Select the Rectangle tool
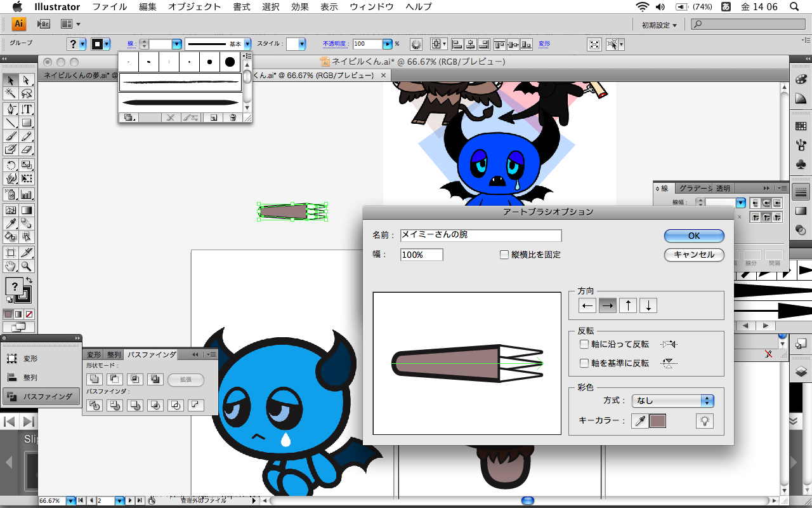Viewport: 812px width, 508px height. point(27,123)
